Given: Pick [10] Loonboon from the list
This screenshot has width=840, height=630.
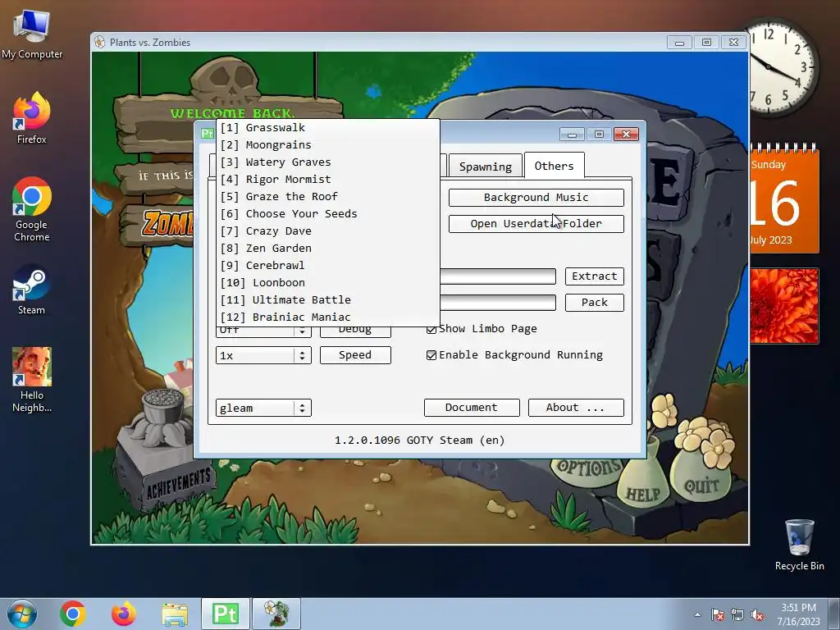Looking at the screenshot, I should pos(327,282).
